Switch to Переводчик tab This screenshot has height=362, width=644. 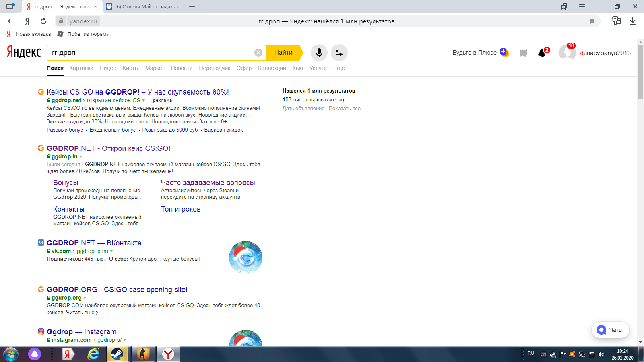[x=215, y=68]
